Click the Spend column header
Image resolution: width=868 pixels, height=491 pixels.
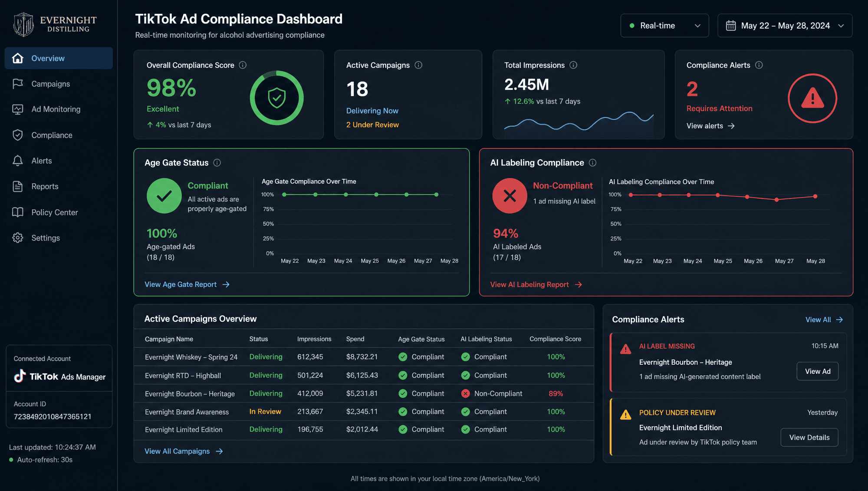(x=355, y=339)
